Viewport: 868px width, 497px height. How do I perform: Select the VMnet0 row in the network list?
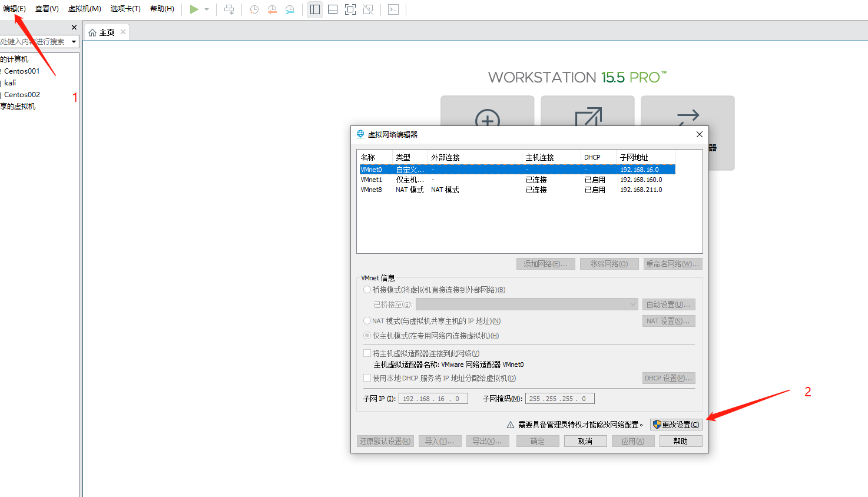click(x=517, y=170)
